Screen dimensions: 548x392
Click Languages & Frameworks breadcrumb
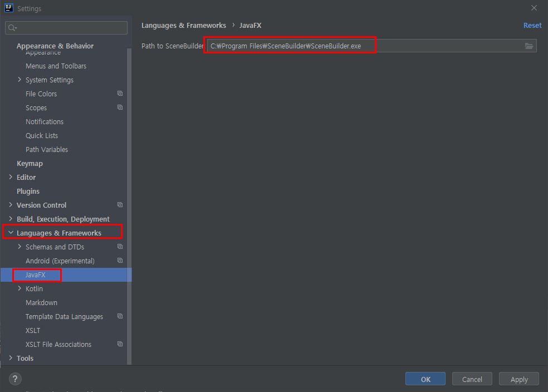(183, 26)
